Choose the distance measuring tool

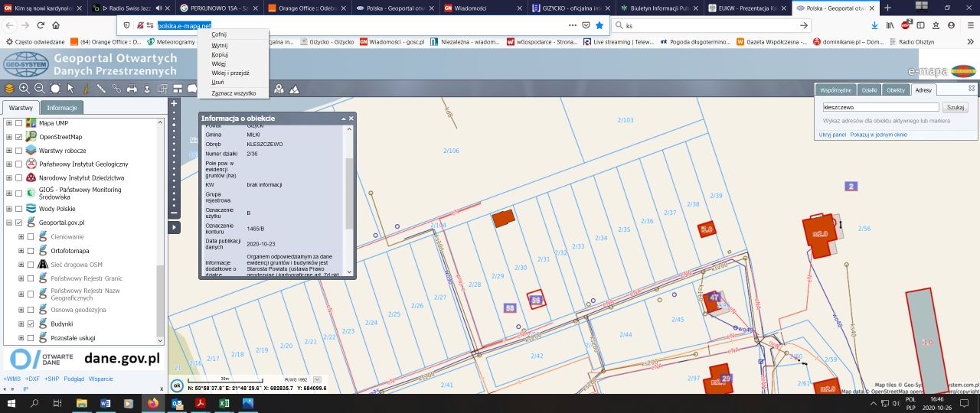[x=101, y=89]
